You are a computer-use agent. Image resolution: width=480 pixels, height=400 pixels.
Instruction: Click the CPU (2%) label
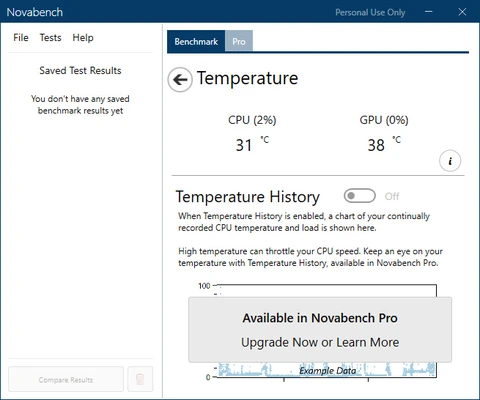pos(252,120)
